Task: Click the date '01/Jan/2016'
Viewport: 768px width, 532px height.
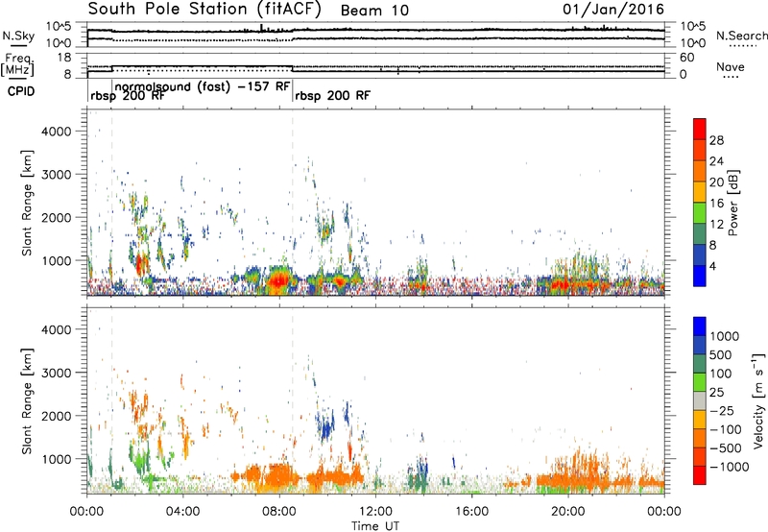Action: 613,10
